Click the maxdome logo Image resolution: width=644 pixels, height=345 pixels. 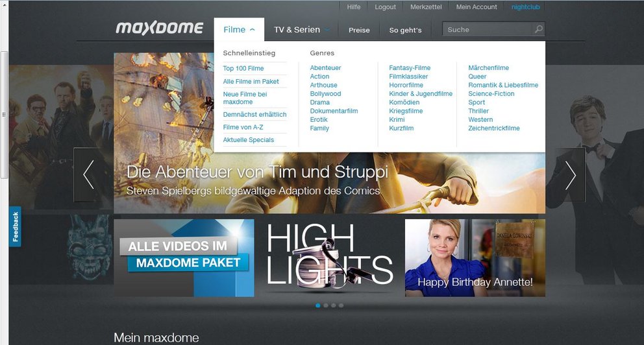coord(159,28)
